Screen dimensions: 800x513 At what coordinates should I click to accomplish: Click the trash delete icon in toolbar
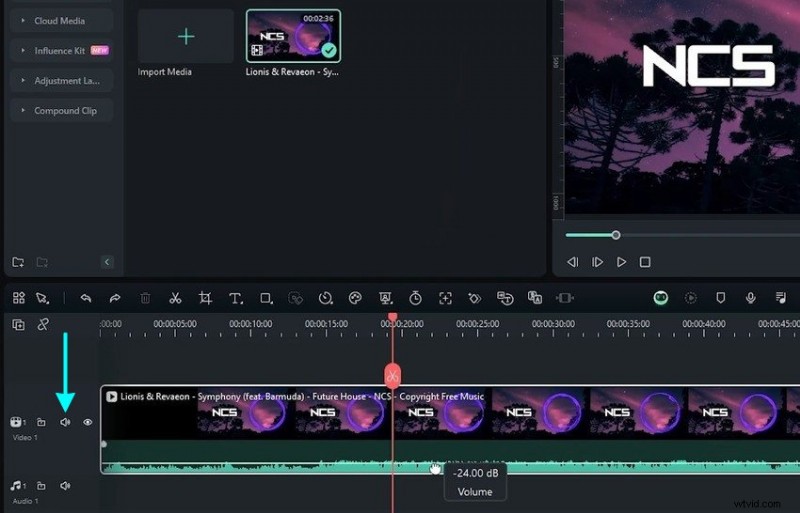pyautogui.click(x=145, y=298)
